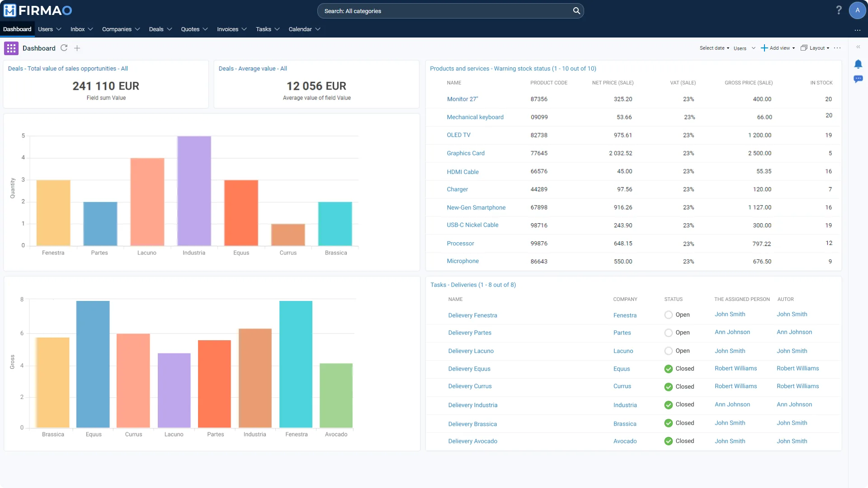Open Delievery Fenestra task link
Screen dimensions: 868x488
[x=472, y=315]
